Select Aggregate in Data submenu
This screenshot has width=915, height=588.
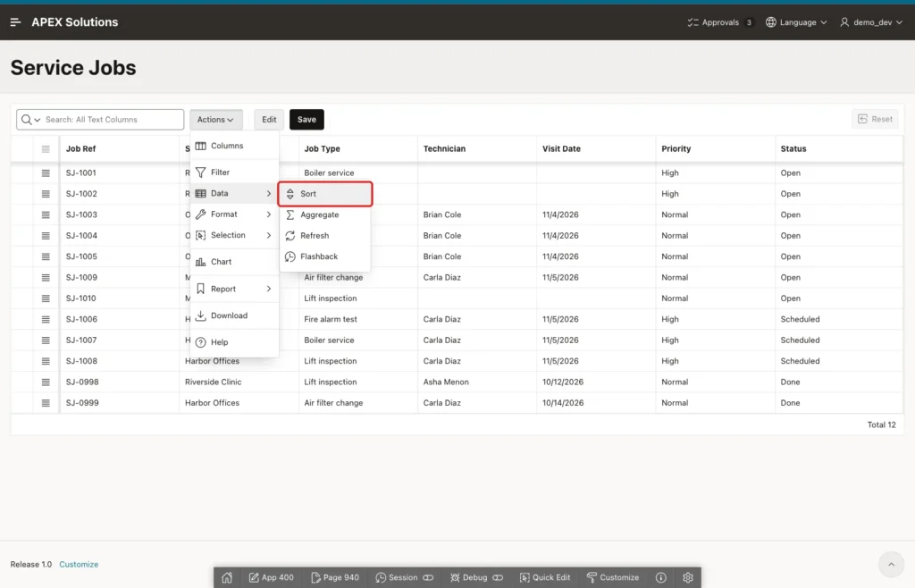(325, 214)
